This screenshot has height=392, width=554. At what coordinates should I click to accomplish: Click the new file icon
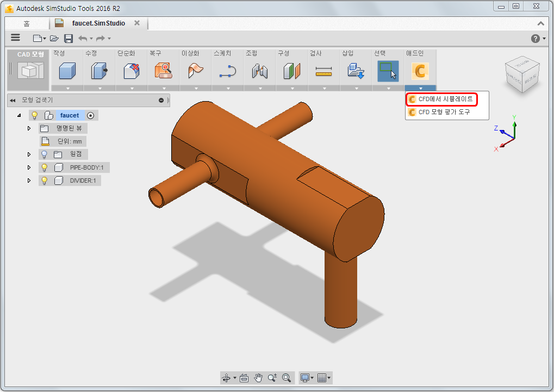click(x=38, y=38)
